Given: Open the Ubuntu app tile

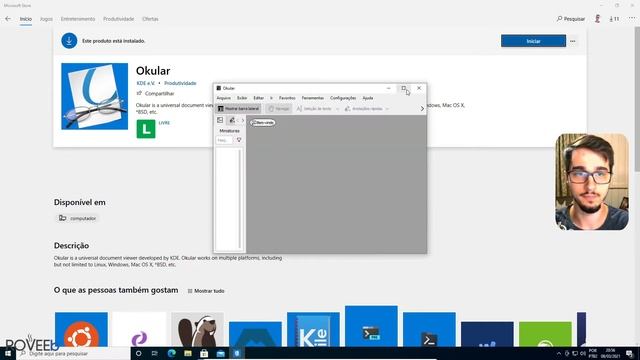Looking at the screenshot, I should (x=81, y=329).
